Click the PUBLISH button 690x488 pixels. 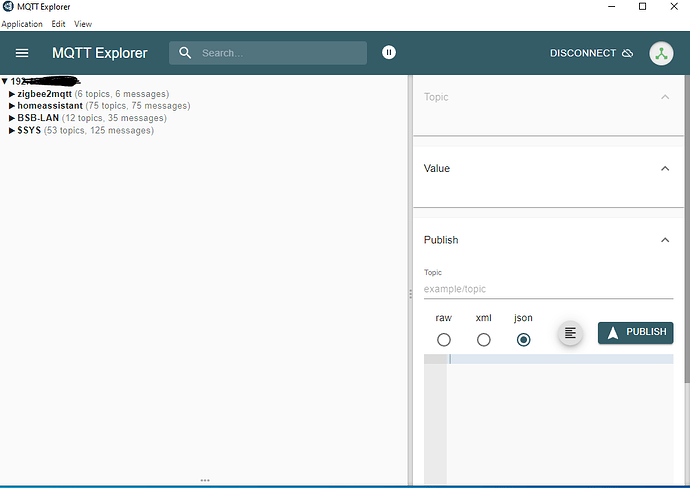tap(635, 333)
